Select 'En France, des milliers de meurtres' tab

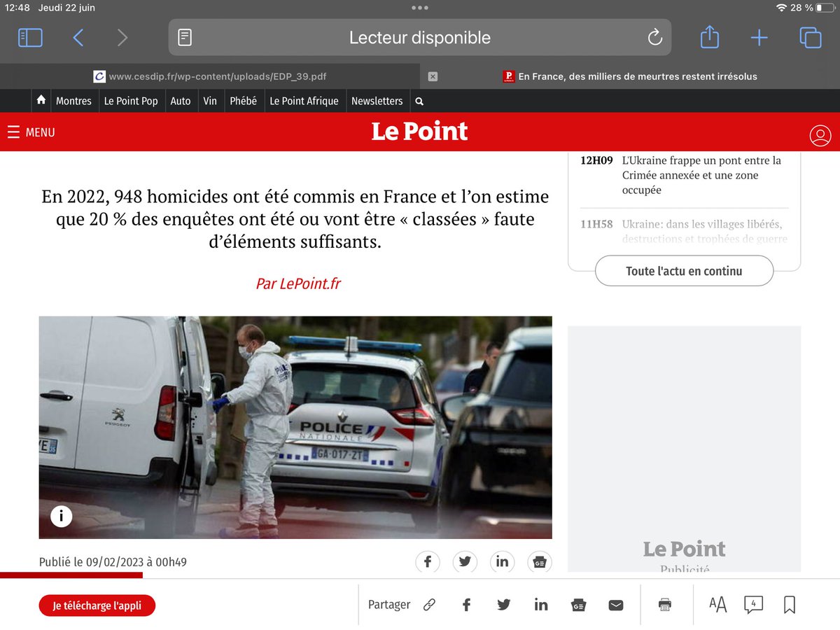[x=630, y=76]
